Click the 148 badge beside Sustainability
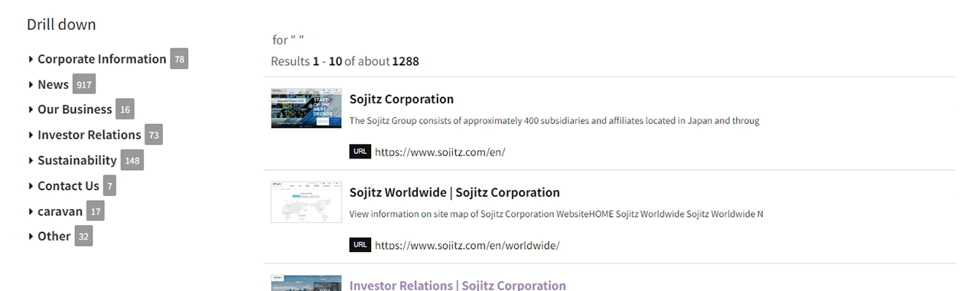Image resolution: width=980 pixels, height=291 pixels. click(x=132, y=161)
